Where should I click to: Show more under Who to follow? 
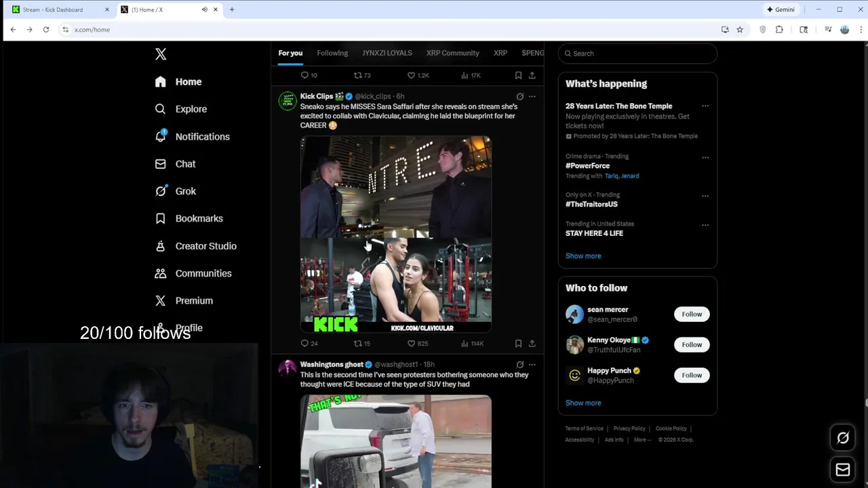(x=583, y=403)
